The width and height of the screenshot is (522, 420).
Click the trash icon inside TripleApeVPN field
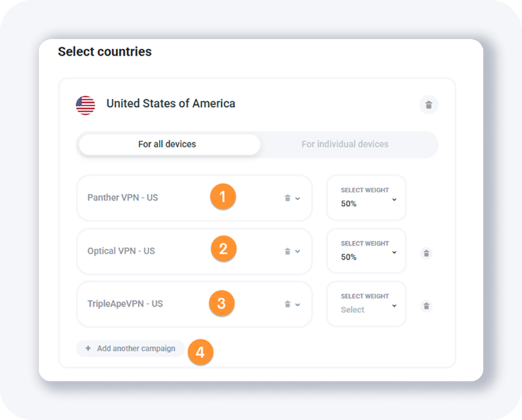(x=287, y=304)
